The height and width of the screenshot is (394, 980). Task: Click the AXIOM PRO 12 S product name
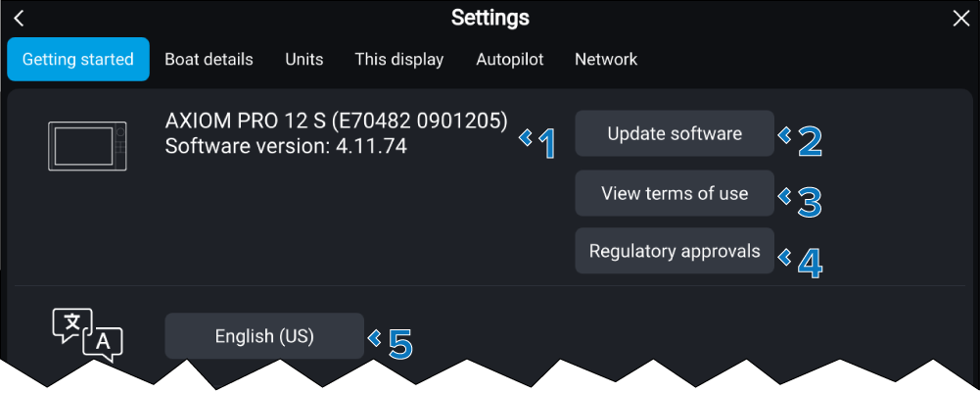[x=337, y=122]
